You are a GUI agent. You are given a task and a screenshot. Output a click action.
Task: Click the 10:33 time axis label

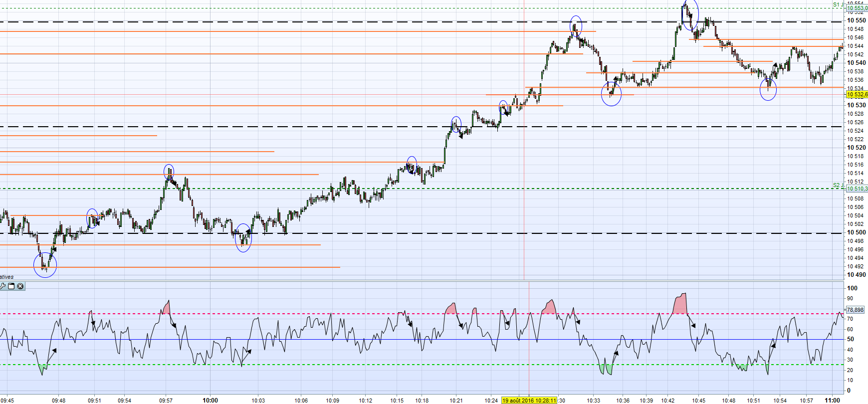(594, 401)
